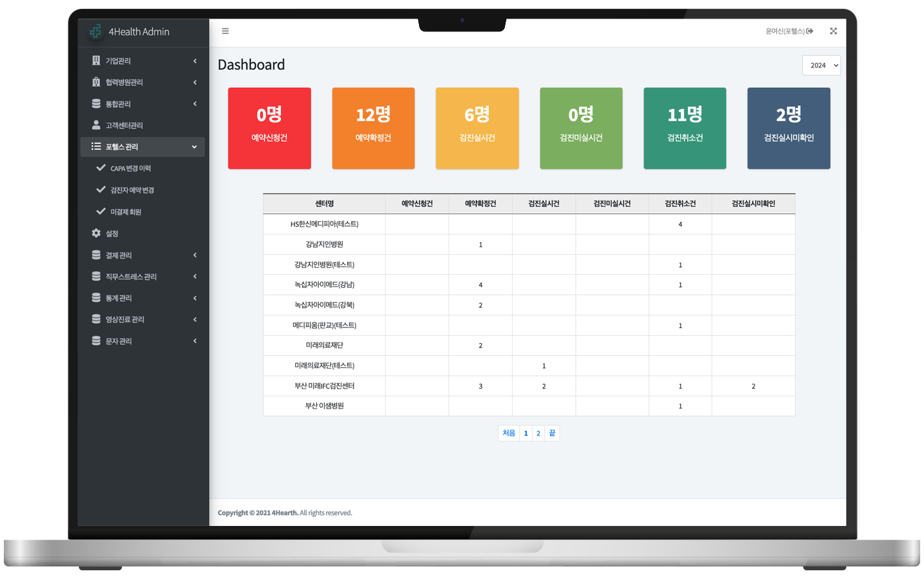Screen dimensions: 924x578
Task: Open 검진자 예약 변경 in sidebar
Action: click(132, 190)
